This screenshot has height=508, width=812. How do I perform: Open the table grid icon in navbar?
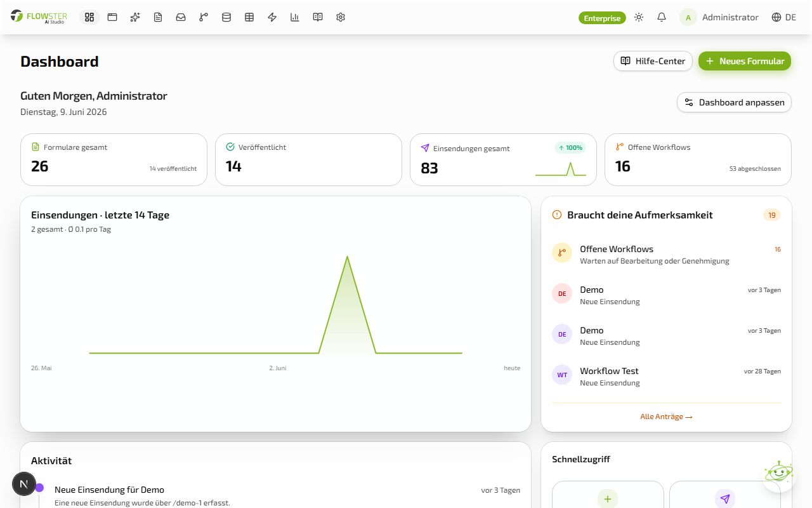point(249,17)
